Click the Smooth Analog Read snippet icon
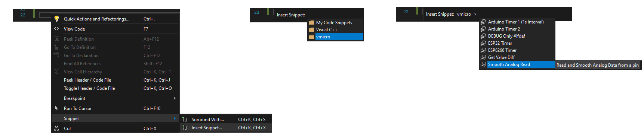The width and height of the screenshot is (644, 139). click(483, 64)
